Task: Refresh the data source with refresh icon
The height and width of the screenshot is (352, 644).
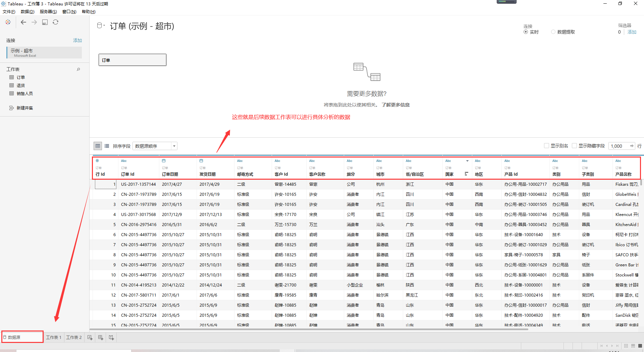Action: click(x=56, y=22)
